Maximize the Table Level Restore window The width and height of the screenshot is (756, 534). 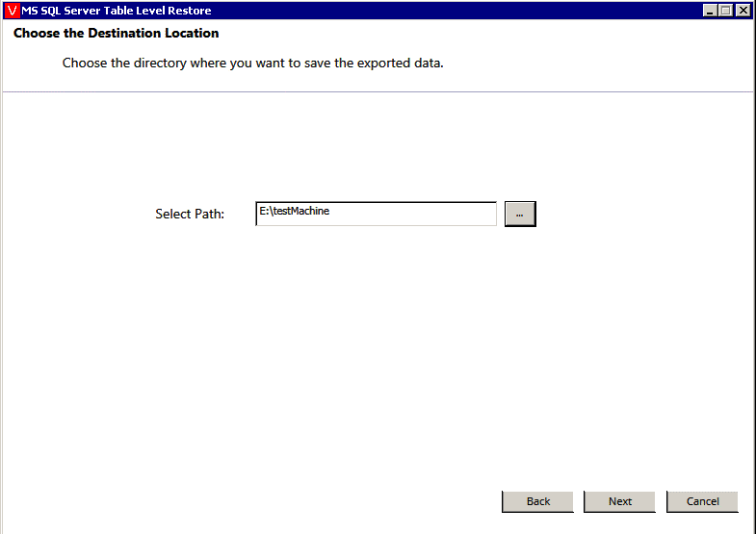pyautogui.click(x=725, y=11)
